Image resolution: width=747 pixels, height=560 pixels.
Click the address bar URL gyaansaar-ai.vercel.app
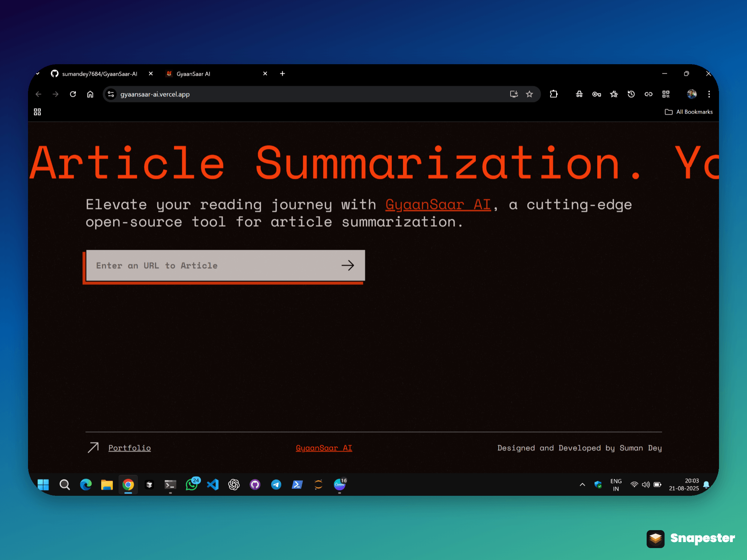[x=155, y=94]
